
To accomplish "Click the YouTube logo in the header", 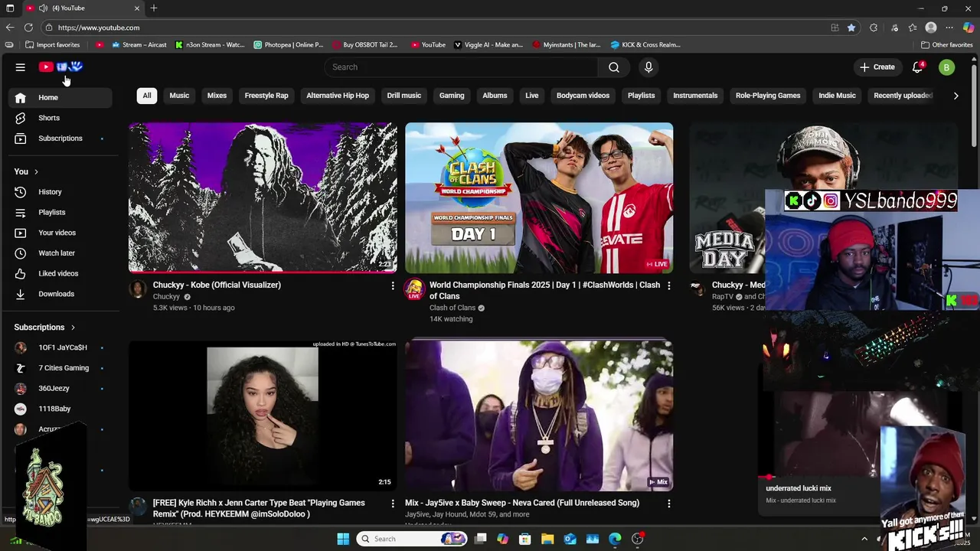I will (x=60, y=67).
